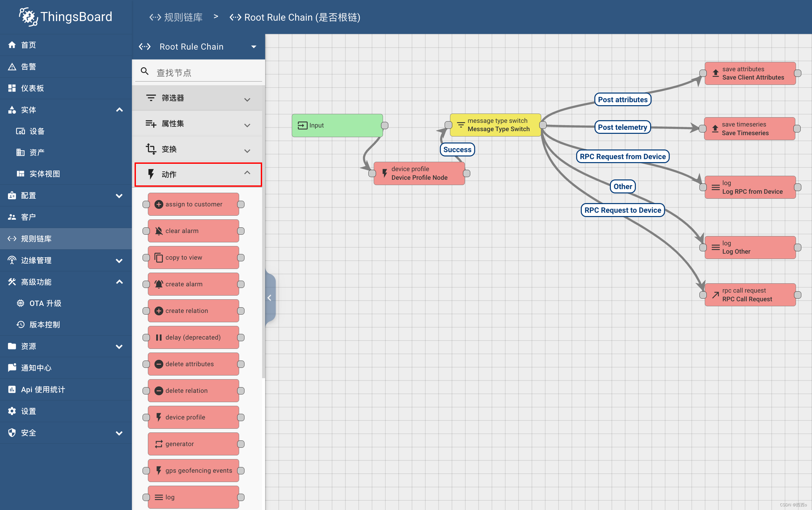812x510 pixels.
Task: Open the Root Rule Chain dropdown
Action: (x=253, y=47)
